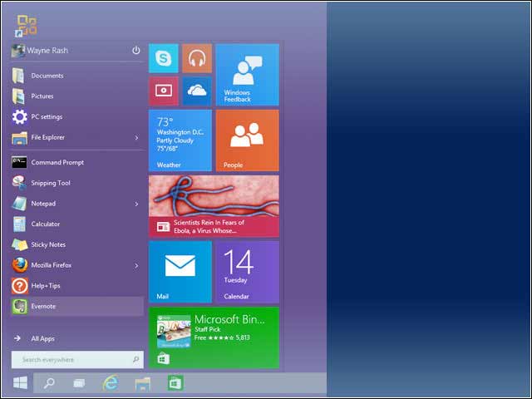Open Pictures folder from Start menu
532x399 pixels.
tap(77, 96)
